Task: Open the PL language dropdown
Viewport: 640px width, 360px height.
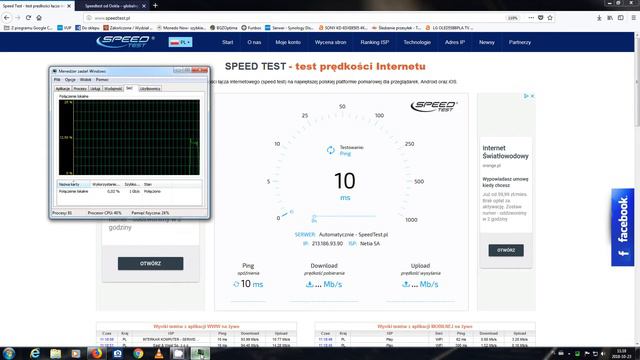Action: 180,42
